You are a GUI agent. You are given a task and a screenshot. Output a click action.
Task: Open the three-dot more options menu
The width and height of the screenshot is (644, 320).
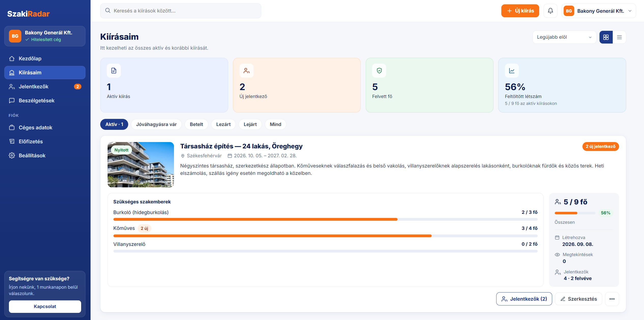coord(612,299)
